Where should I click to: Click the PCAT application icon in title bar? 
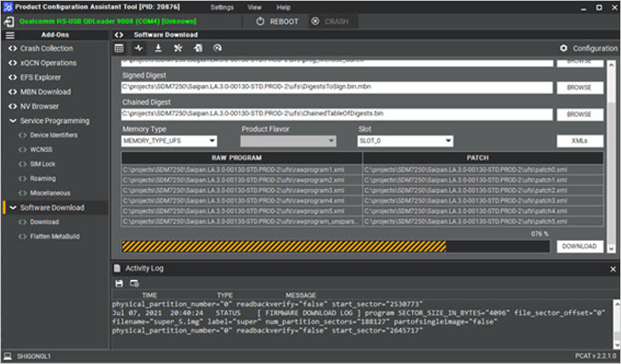pos(8,7)
